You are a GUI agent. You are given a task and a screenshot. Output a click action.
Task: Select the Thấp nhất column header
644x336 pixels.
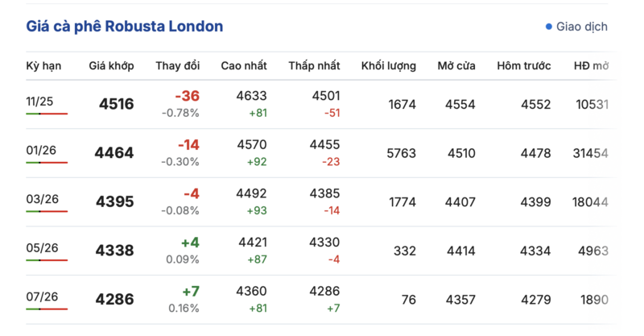point(314,65)
